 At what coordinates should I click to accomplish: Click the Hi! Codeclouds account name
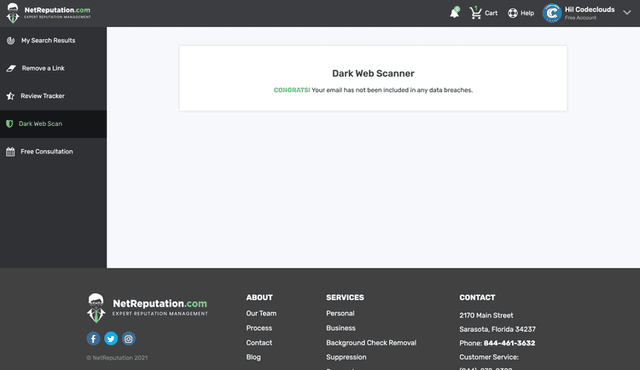coord(590,9)
